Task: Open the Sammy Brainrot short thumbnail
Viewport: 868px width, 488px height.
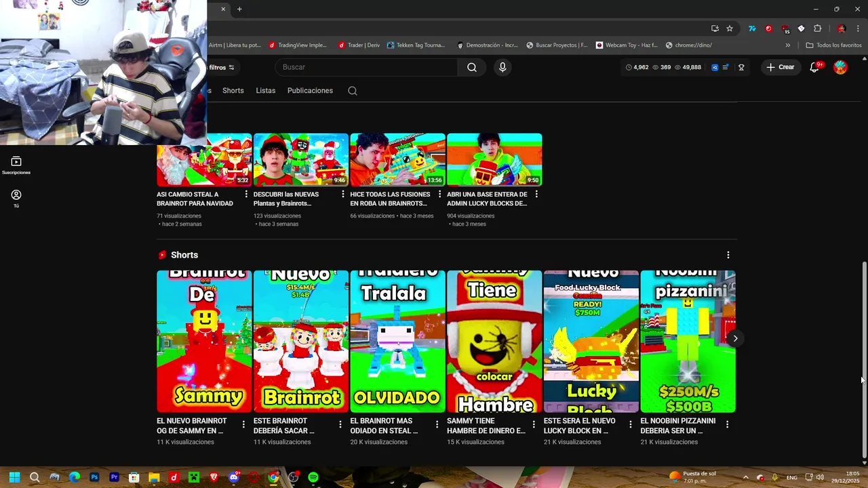Action: tap(204, 341)
